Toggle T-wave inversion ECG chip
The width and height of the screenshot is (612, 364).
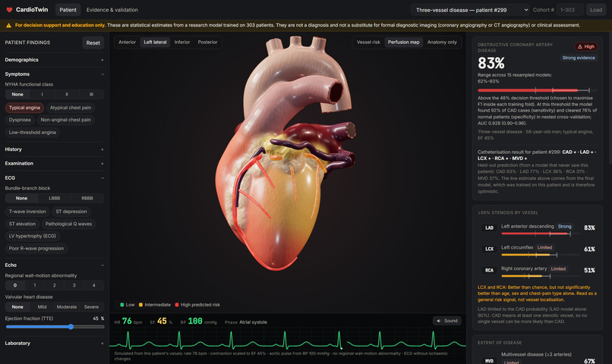[x=27, y=212]
